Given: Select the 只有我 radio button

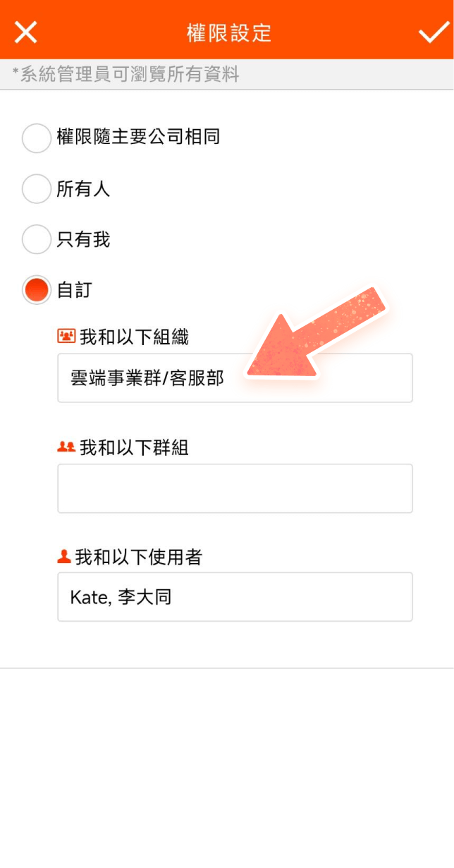Looking at the screenshot, I should pos(37,239).
